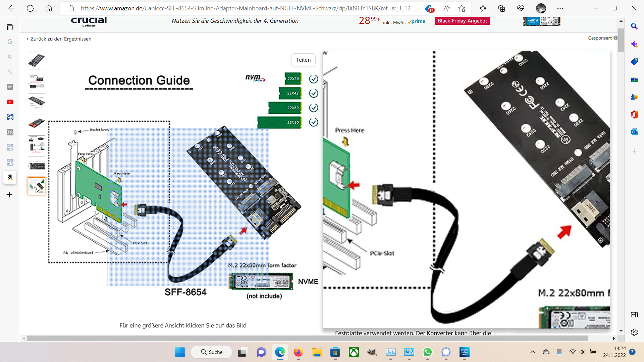This screenshot has height=362, width=644.
Task: Open the Black-Friday-Angebot badge
Action: click(462, 21)
